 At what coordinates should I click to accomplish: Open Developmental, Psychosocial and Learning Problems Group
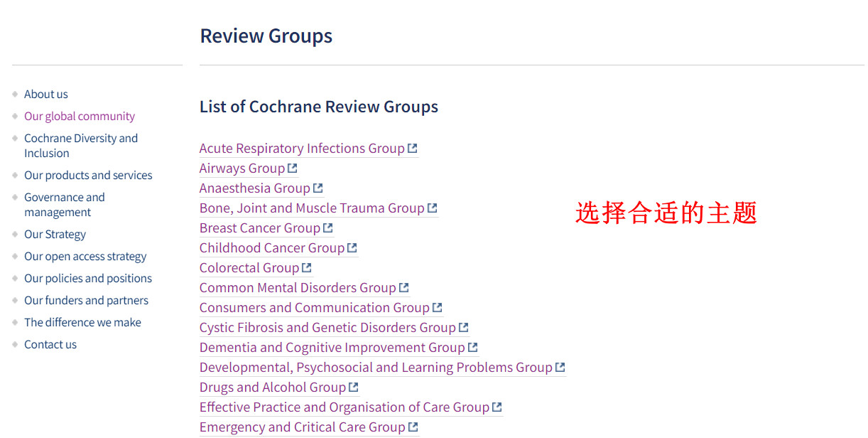[x=376, y=368]
